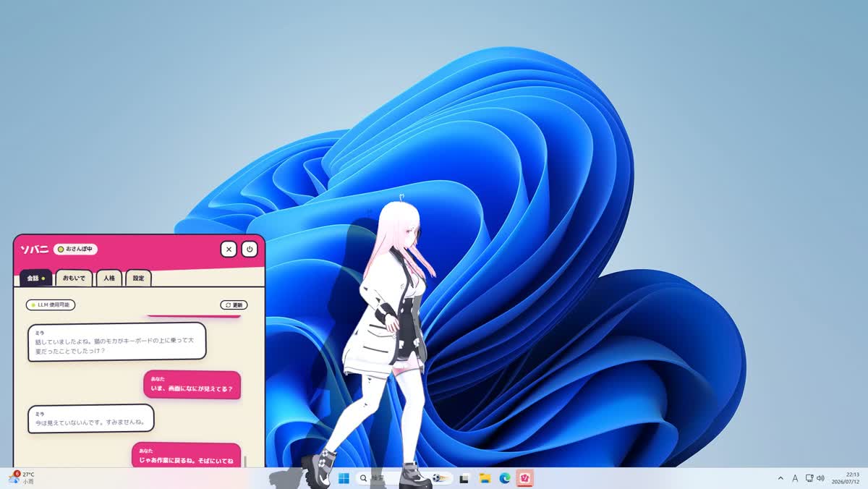Click the pink ソバニ app taskbar icon
The width and height of the screenshot is (868, 489).
point(525,478)
